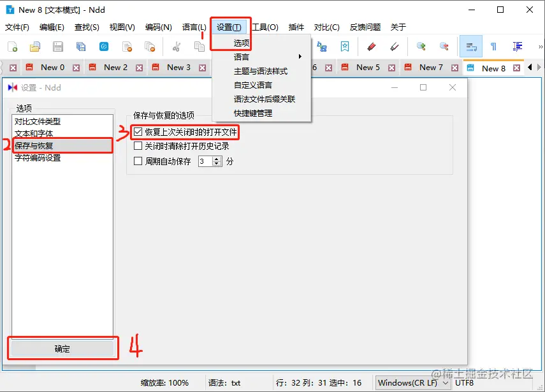Open the 文件(F) menu
This screenshot has height=392, width=545.
(17, 27)
